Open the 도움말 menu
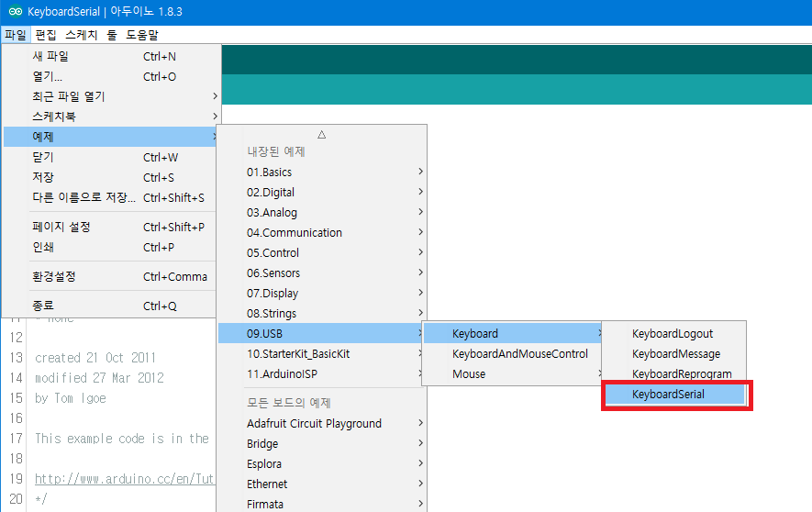This screenshot has width=812, height=512. 142,35
